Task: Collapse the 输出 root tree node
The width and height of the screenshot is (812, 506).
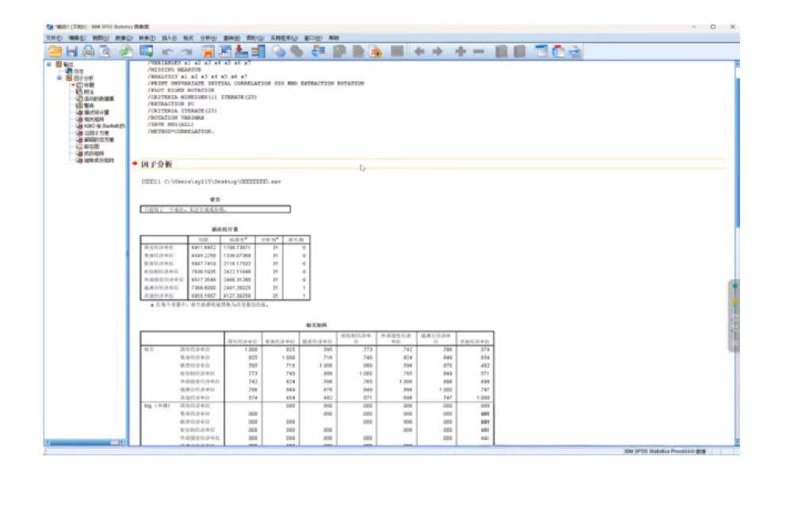Action: (x=49, y=64)
